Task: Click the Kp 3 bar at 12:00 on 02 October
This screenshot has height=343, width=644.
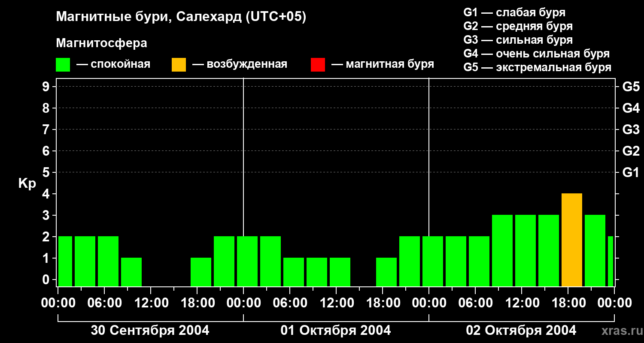Action: [x=526, y=250]
